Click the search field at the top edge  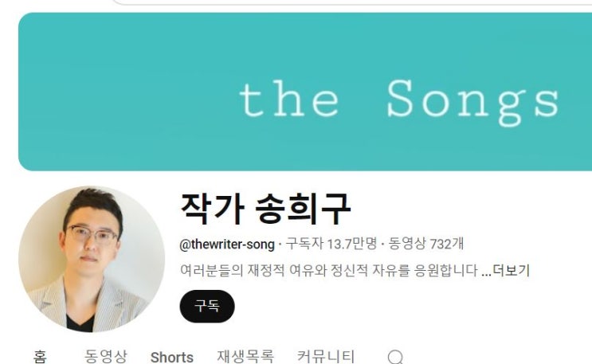pyautogui.click(x=351, y=2)
